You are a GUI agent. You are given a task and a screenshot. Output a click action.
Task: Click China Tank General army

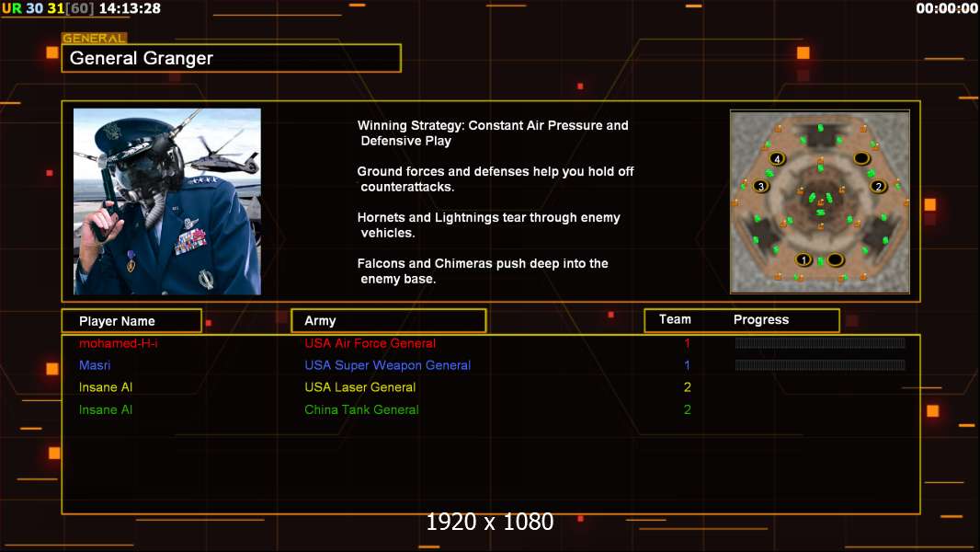point(361,410)
